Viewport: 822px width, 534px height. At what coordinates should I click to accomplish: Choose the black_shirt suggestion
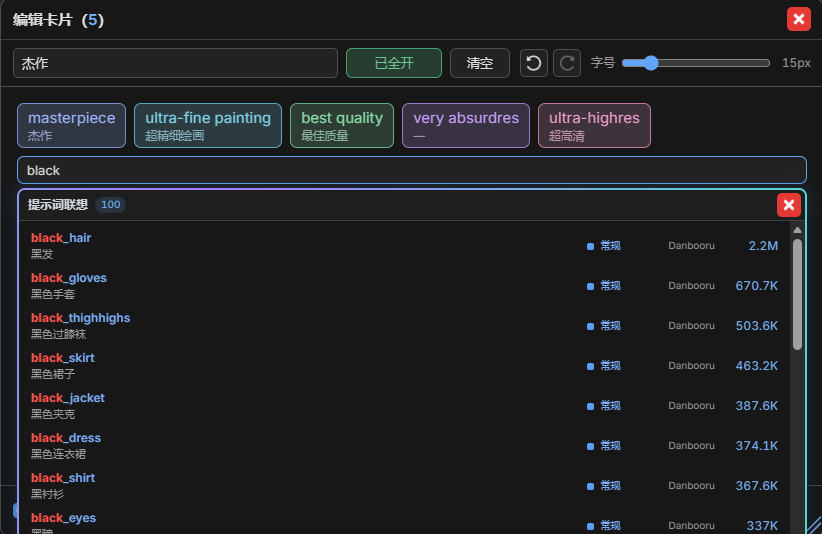coord(404,485)
